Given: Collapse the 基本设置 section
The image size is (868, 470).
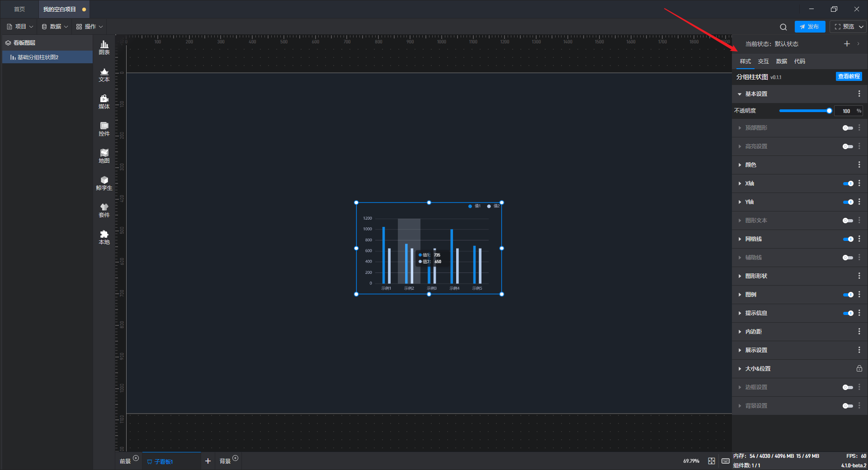Looking at the screenshot, I should pyautogui.click(x=740, y=94).
